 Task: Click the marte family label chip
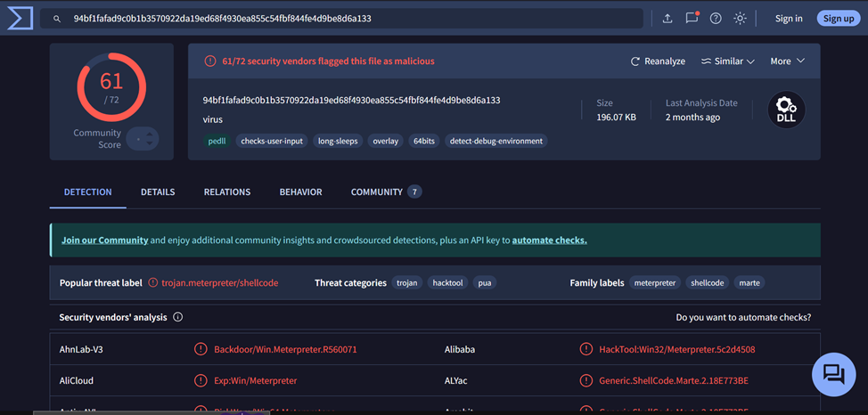click(749, 283)
